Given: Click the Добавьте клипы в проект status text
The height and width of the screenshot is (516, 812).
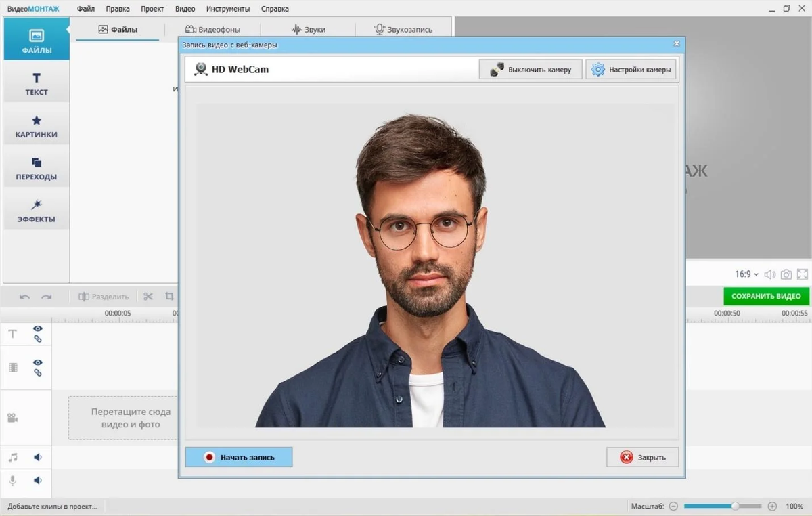Looking at the screenshot, I should 52,506.
